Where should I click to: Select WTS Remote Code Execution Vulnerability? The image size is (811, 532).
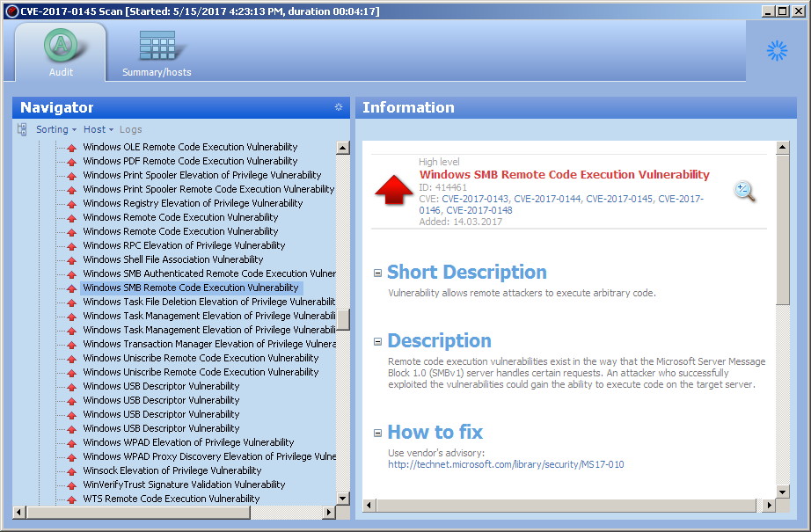[x=171, y=499]
